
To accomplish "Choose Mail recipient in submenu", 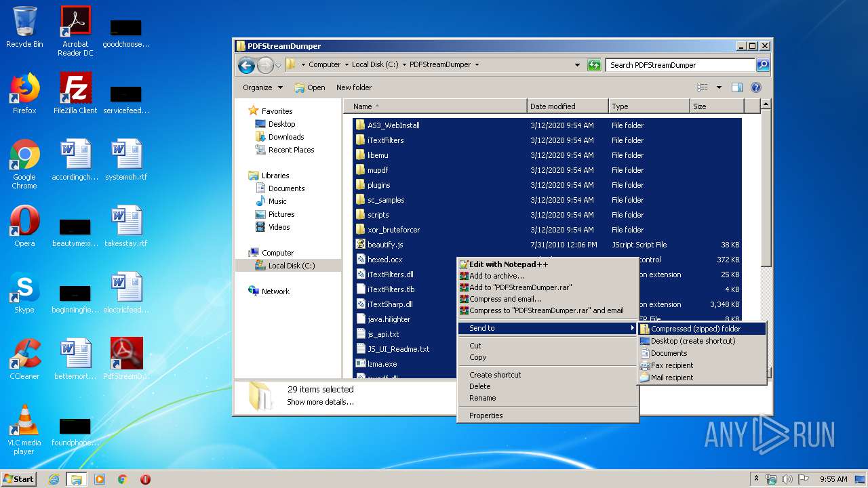I will click(x=702, y=378).
